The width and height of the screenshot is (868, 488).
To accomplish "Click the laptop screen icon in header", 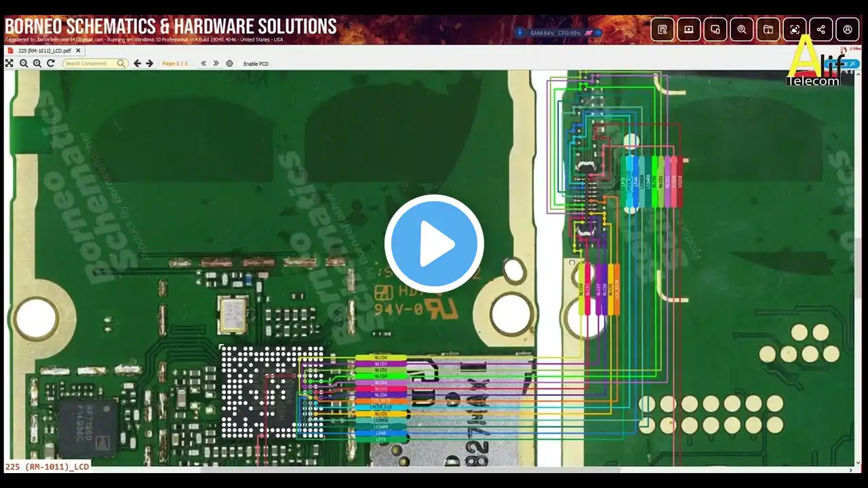I will pos(689,29).
